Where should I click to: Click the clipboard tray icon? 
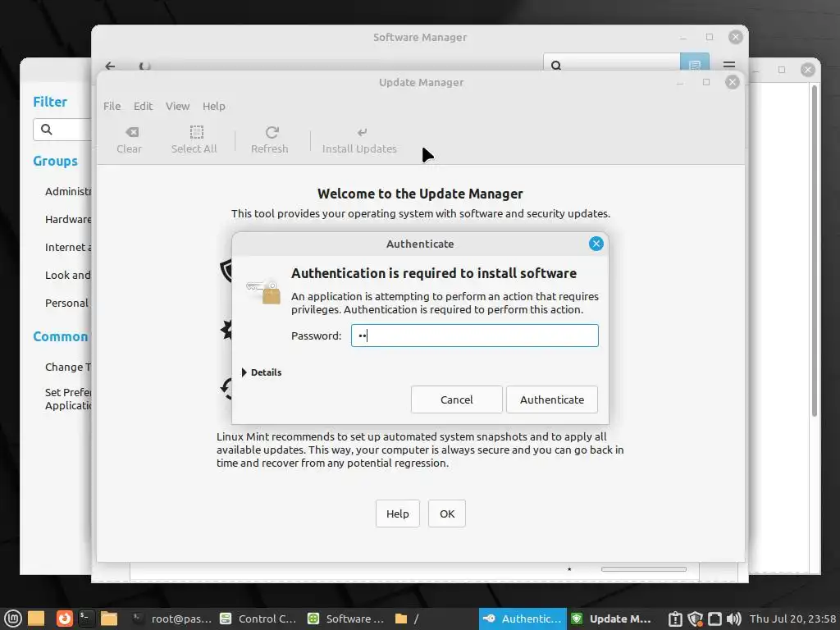[x=676, y=619]
